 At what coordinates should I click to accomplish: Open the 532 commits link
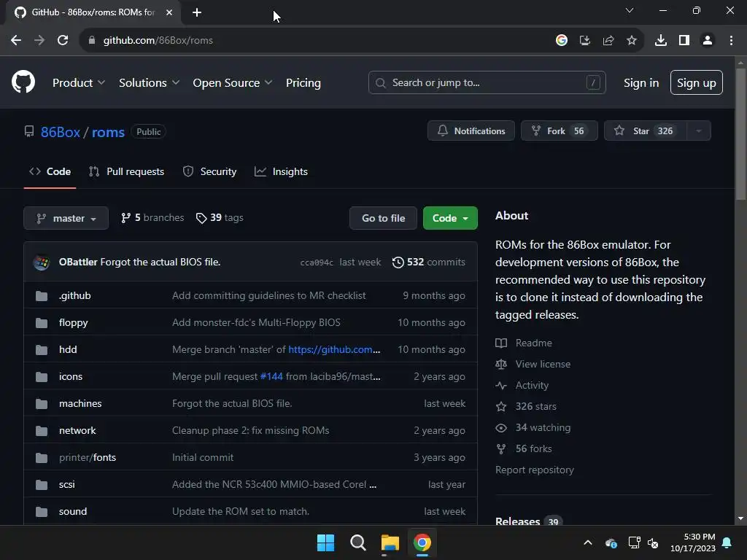[429, 262]
